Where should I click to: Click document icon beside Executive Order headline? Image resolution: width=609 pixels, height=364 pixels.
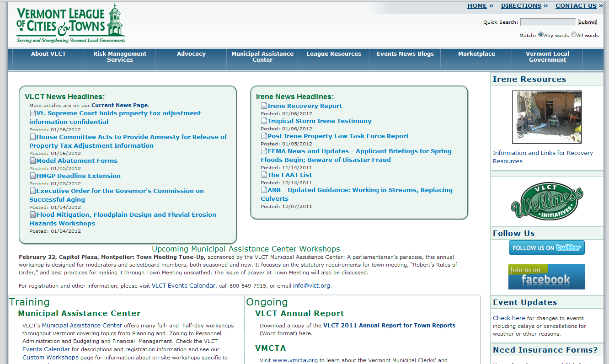32,191
